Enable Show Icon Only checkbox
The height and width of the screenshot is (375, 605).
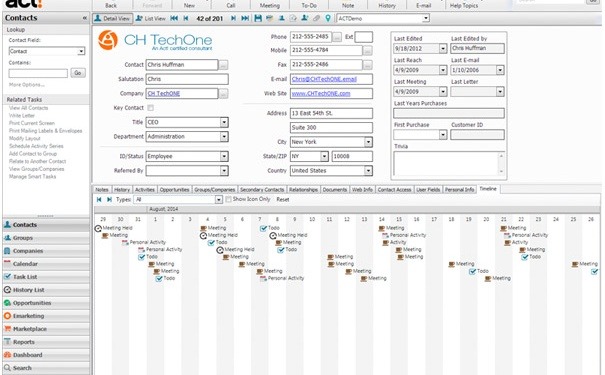point(228,199)
